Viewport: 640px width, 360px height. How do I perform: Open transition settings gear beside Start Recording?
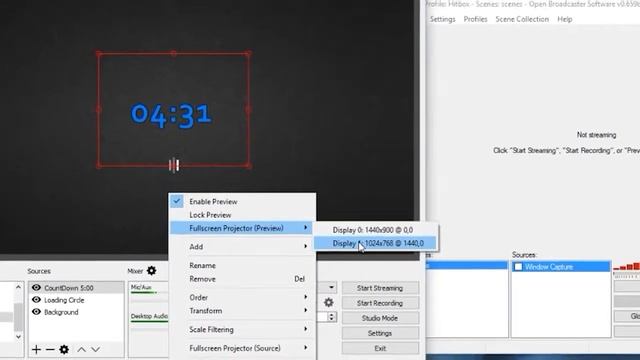pos(329,302)
